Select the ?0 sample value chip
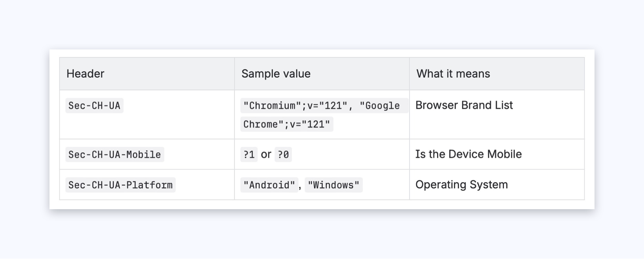This screenshot has height=259, width=644. click(283, 155)
